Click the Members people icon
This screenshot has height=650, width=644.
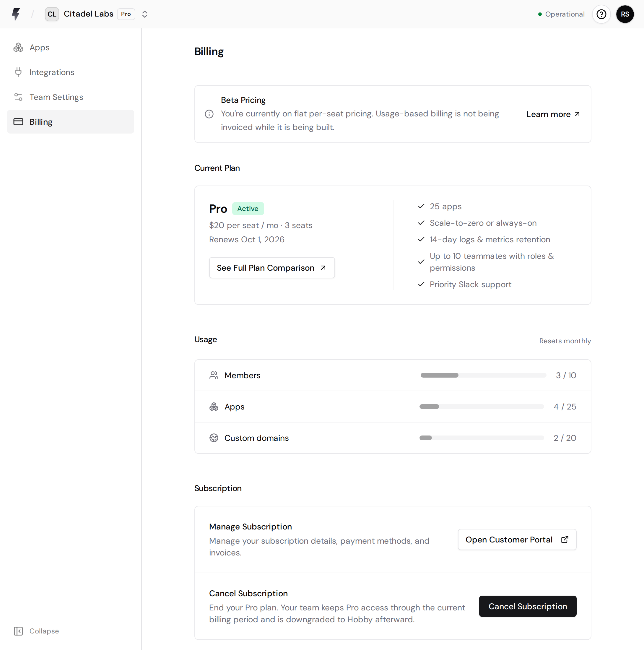214,375
